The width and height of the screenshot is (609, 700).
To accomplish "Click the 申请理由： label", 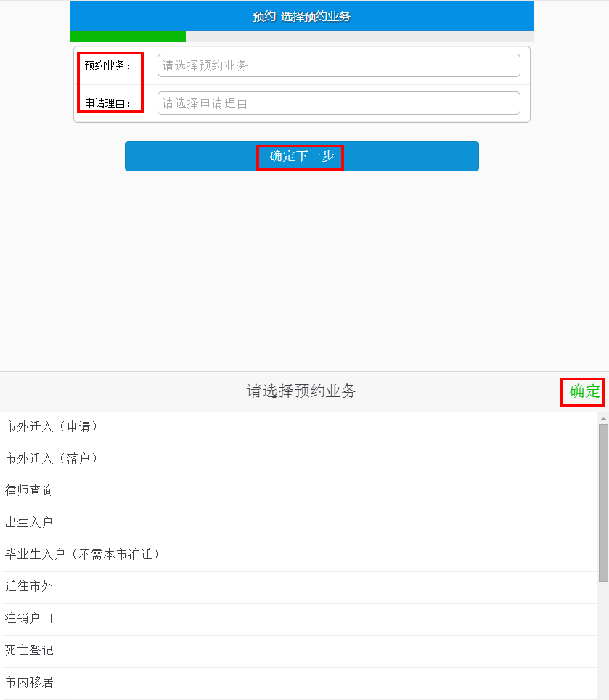I will [x=107, y=104].
